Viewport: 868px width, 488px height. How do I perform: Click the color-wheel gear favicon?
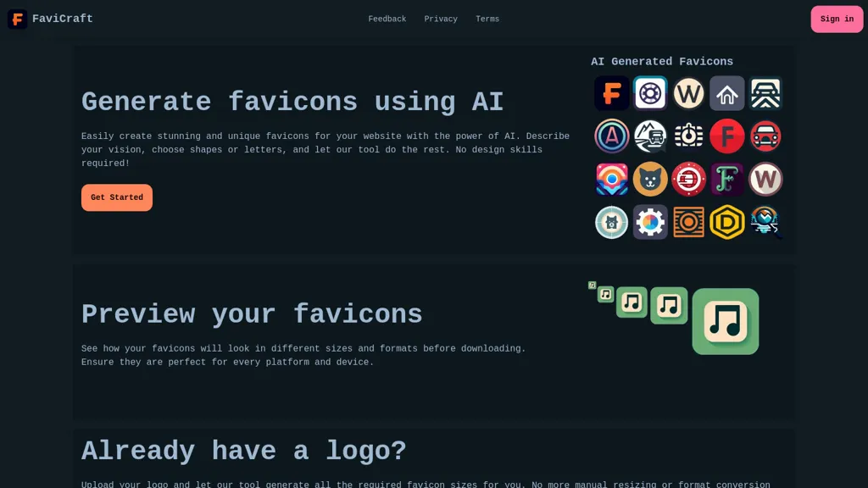(650, 222)
